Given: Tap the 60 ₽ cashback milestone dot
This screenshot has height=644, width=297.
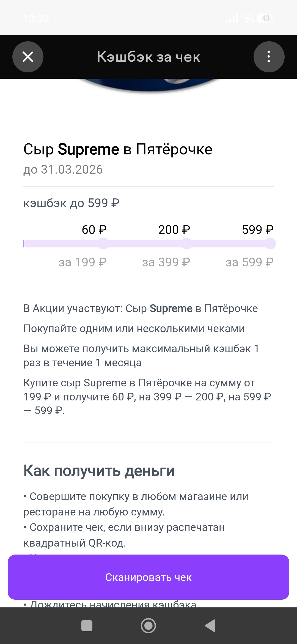Looking at the screenshot, I should (x=103, y=244).
